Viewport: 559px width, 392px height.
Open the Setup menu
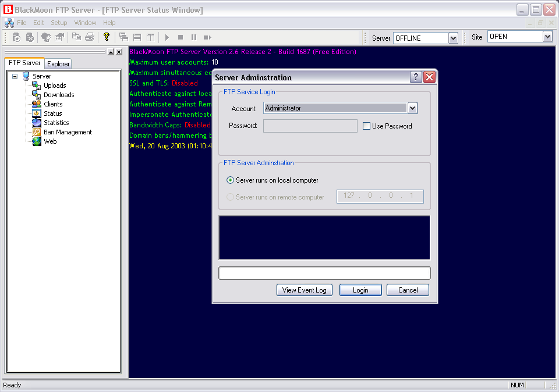coord(59,23)
